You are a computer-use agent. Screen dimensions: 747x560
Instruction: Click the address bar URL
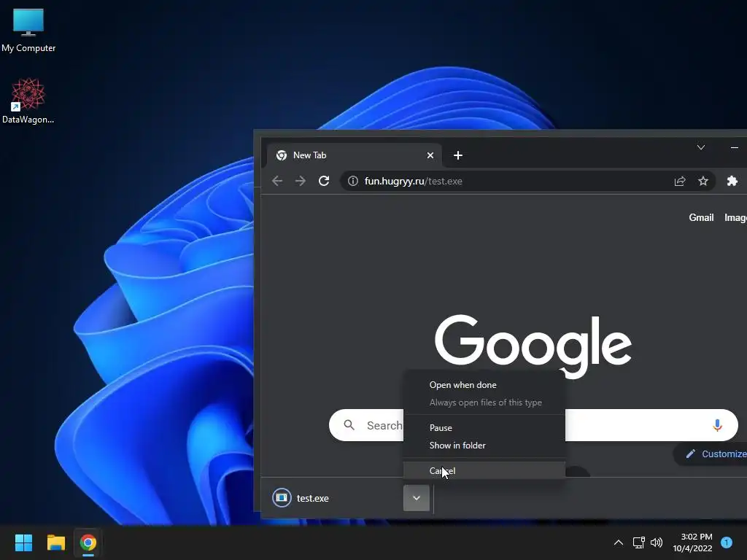(x=414, y=181)
